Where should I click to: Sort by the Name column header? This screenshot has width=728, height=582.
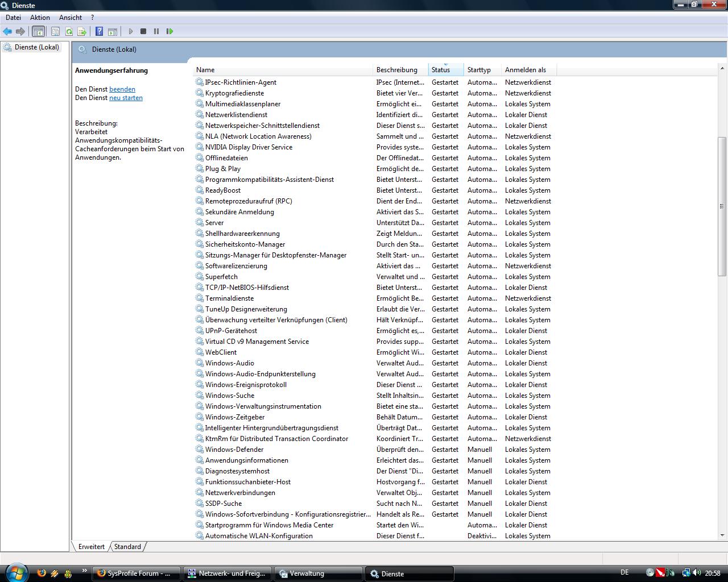tap(283, 70)
